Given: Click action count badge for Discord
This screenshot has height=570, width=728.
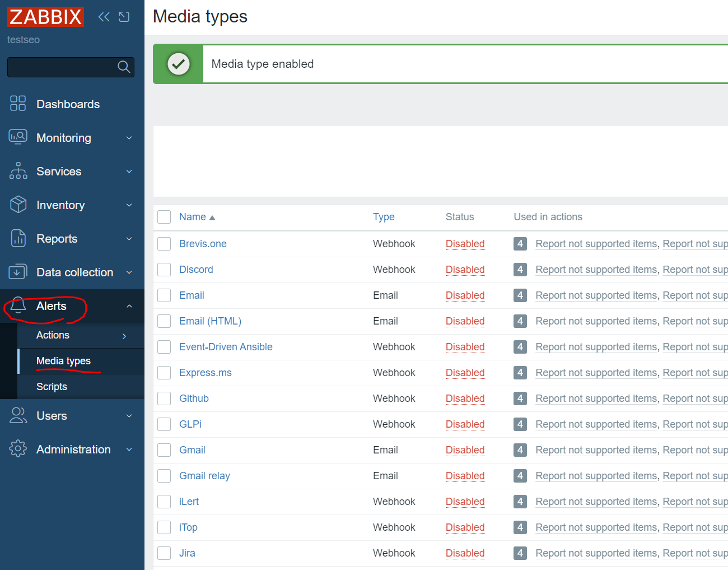Looking at the screenshot, I should (x=520, y=270).
